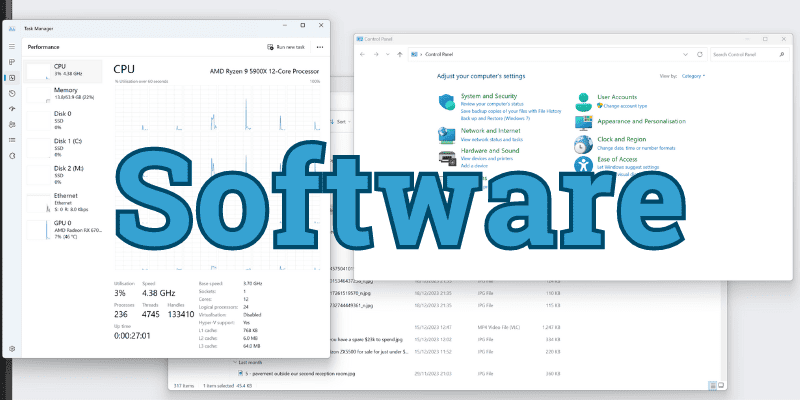The width and height of the screenshot is (800, 400).
Task: Open Users page icon in Task Manager sidebar
Action: (12, 124)
